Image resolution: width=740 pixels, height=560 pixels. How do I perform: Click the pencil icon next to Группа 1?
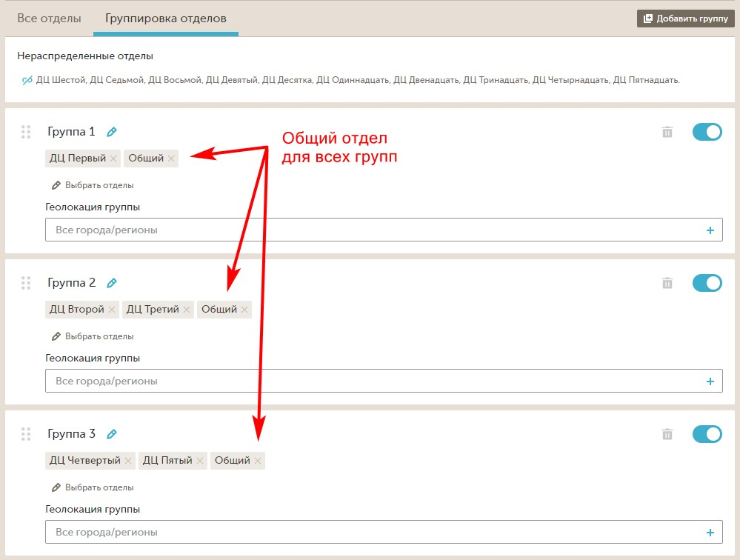click(x=112, y=132)
